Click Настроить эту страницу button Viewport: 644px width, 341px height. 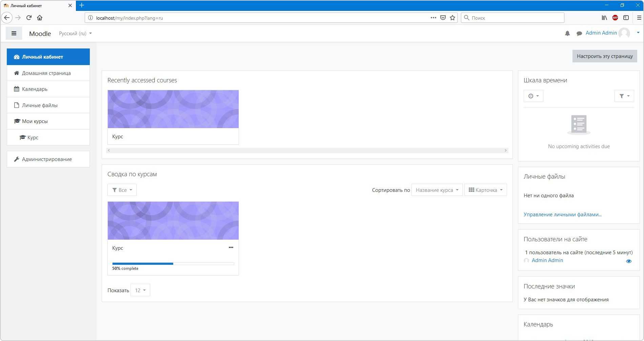click(x=605, y=56)
